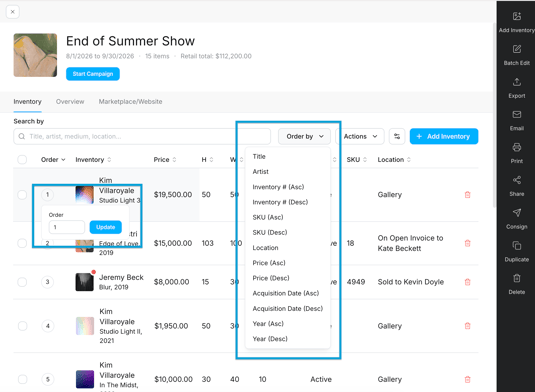Delete the Studio Light II row
This screenshot has height=392, width=535.
(467, 326)
